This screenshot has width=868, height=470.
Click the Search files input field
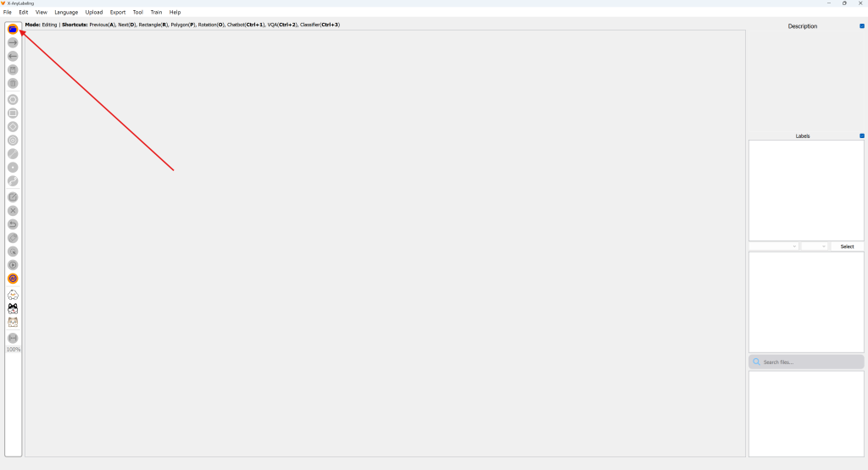(x=810, y=362)
